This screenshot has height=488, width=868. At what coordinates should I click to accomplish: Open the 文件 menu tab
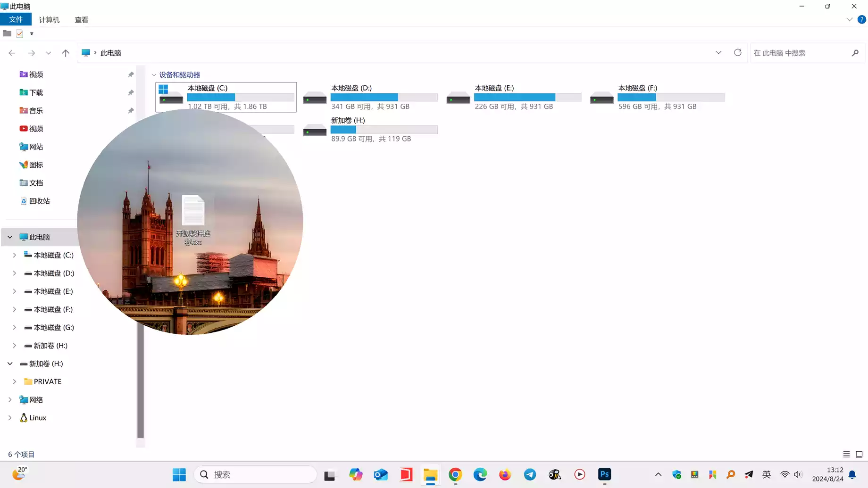coord(16,19)
